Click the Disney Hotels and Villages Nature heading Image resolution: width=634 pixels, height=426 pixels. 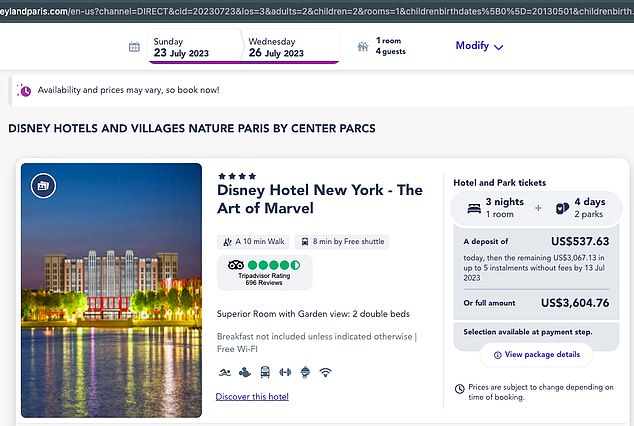[x=192, y=129]
